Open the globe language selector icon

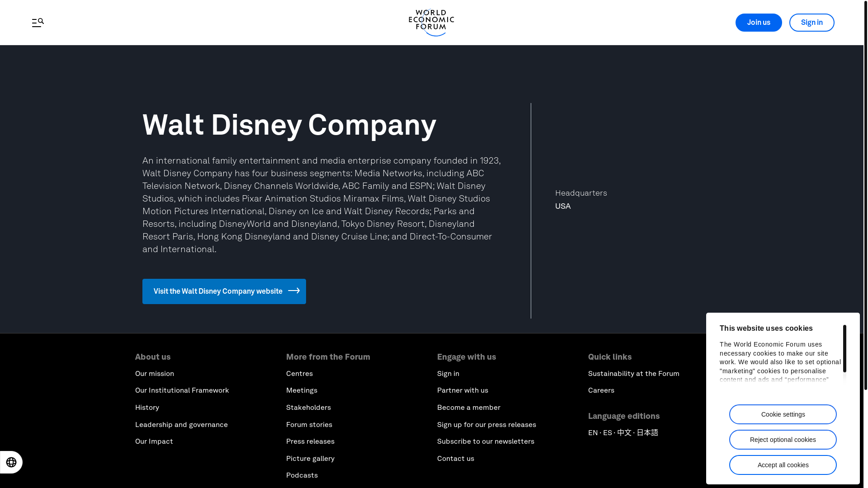11,462
